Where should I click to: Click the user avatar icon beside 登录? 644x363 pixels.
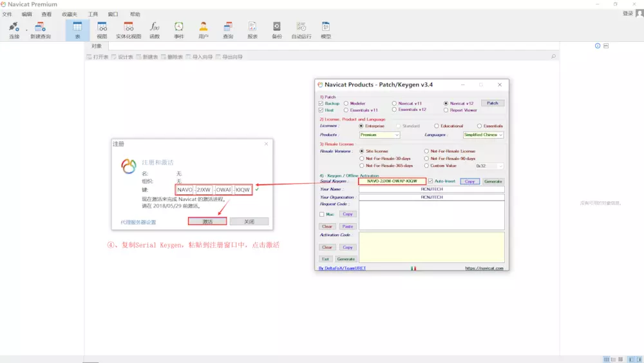[639, 14]
